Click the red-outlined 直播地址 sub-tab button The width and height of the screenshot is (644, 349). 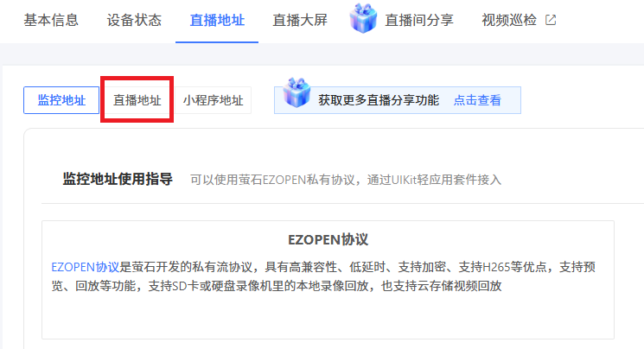click(x=137, y=100)
